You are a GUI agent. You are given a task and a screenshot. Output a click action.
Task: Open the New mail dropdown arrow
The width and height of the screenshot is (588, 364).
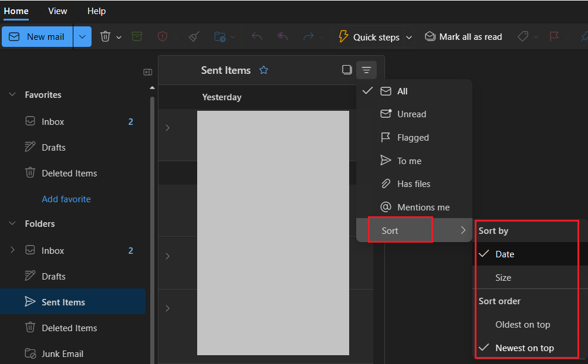point(83,37)
